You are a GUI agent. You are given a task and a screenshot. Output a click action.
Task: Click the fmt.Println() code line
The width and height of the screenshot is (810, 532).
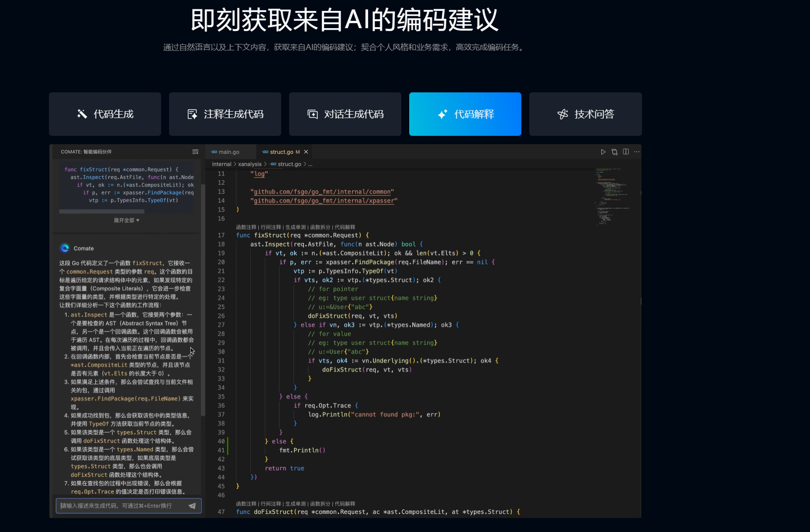tap(302, 450)
